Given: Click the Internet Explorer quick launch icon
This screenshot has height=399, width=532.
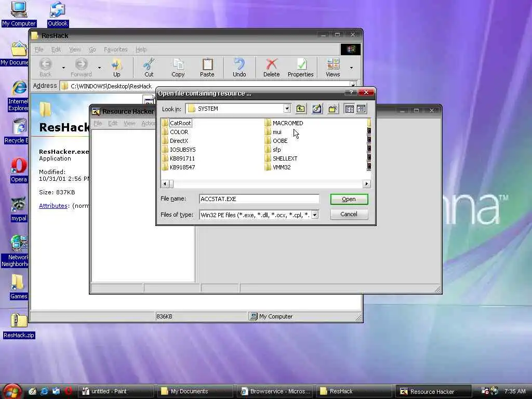Looking at the screenshot, I should (44, 391).
